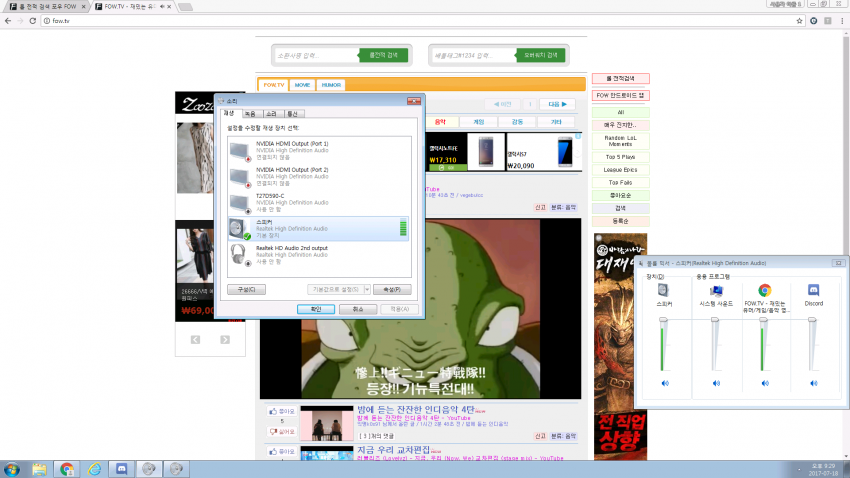Image resolution: width=850 pixels, height=478 pixels.
Task: Close the Sound dialog with X
Action: click(x=414, y=101)
